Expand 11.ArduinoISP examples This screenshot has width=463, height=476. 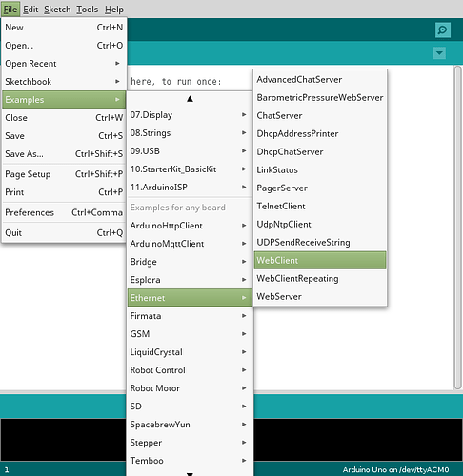point(190,188)
